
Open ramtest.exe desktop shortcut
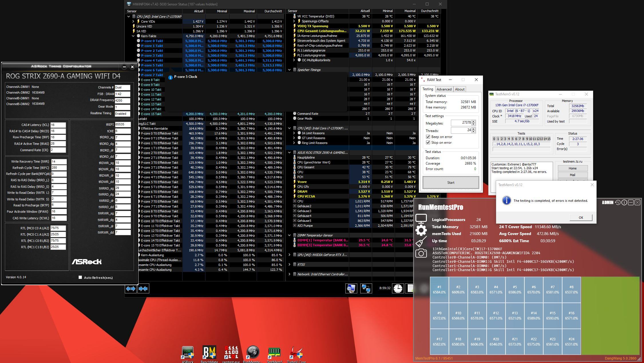click(x=231, y=354)
